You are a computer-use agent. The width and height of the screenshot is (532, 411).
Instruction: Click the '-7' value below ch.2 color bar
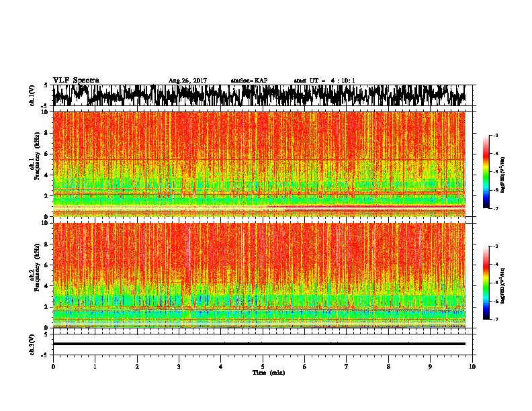495,319
